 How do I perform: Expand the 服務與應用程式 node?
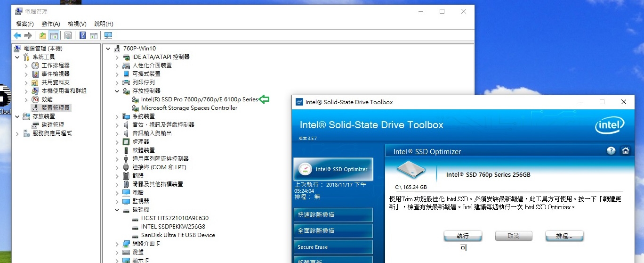[18, 133]
